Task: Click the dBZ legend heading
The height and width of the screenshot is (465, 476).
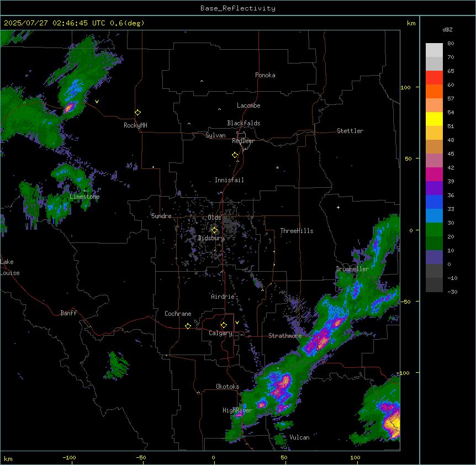Action: coord(447,29)
